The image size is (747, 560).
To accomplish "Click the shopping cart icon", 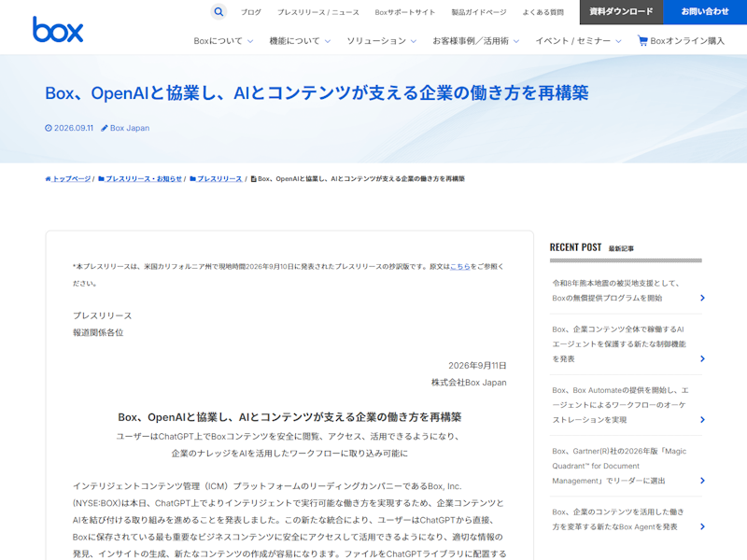I will [x=642, y=40].
